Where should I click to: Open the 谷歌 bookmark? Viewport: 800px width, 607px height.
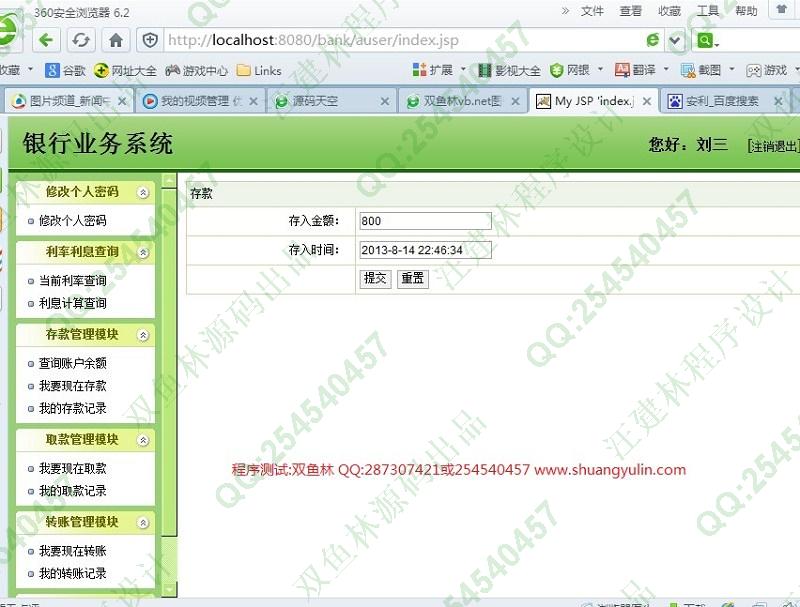click(x=65, y=70)
